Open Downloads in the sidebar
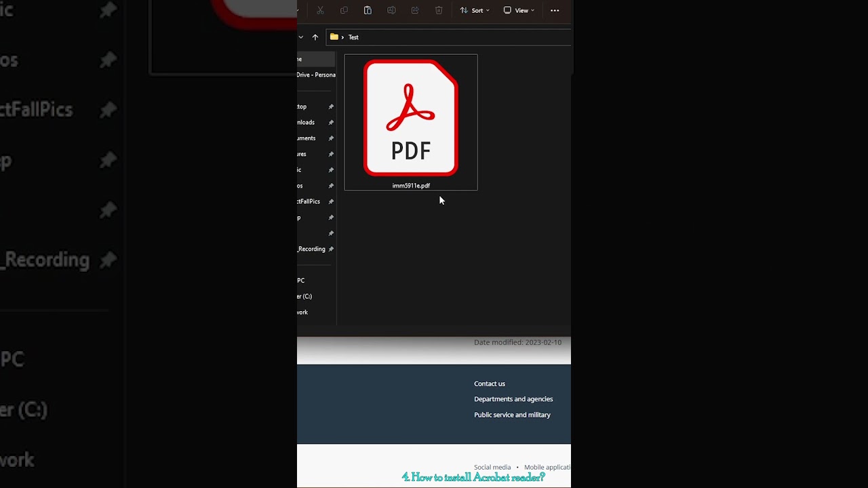 [x=306, y=123]
